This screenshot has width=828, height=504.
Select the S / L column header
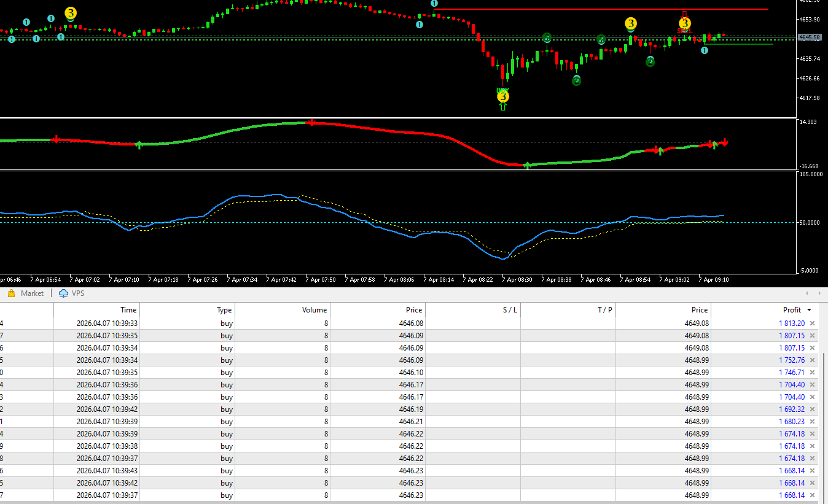pyautogui.click(x=509, y=310)
